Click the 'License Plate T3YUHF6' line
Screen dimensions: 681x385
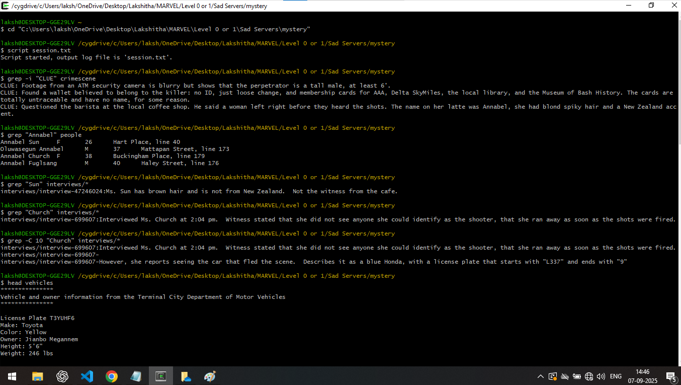click(37, 318)
